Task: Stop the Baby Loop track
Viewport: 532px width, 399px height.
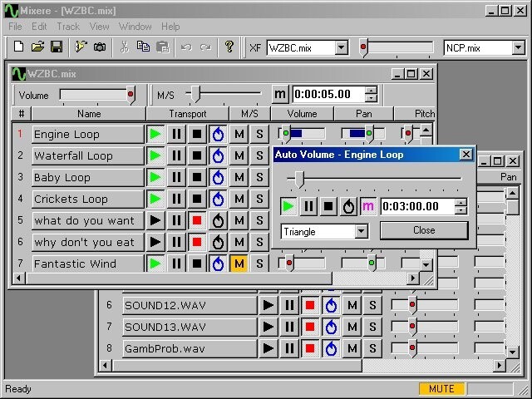Action: click(x=197, y=177)
